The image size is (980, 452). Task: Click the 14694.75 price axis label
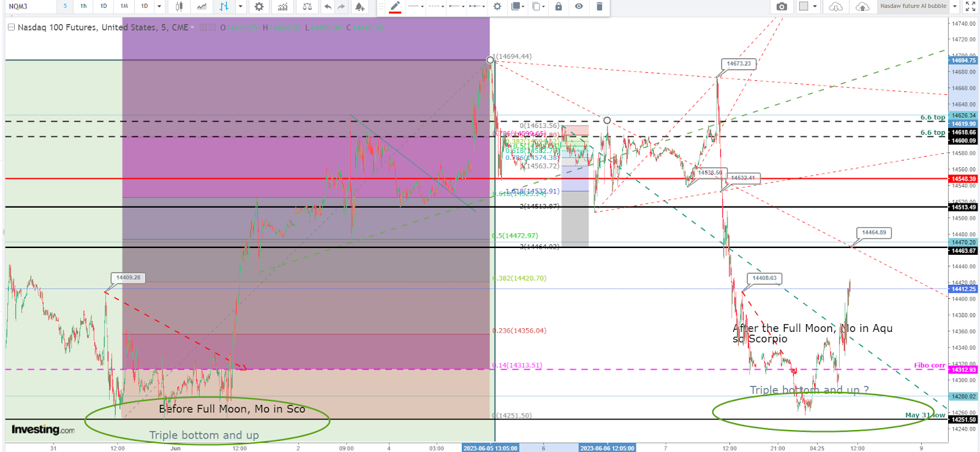(x=963, y=61)
